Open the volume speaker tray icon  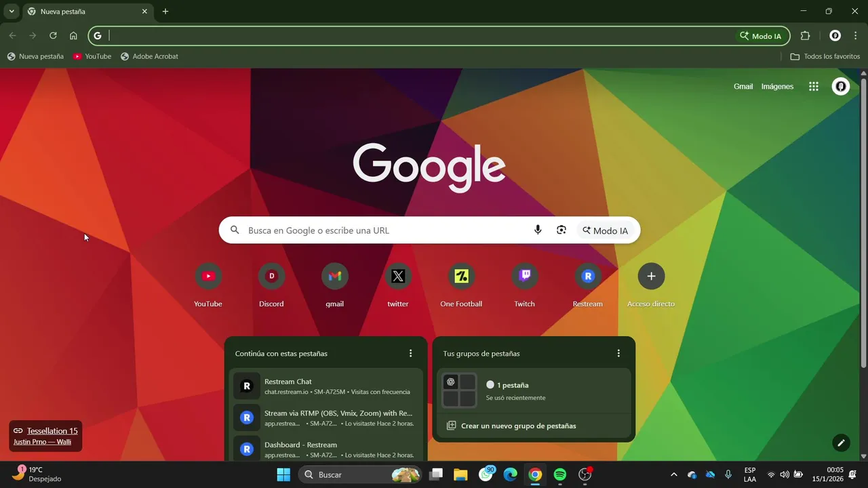point(785,474)
